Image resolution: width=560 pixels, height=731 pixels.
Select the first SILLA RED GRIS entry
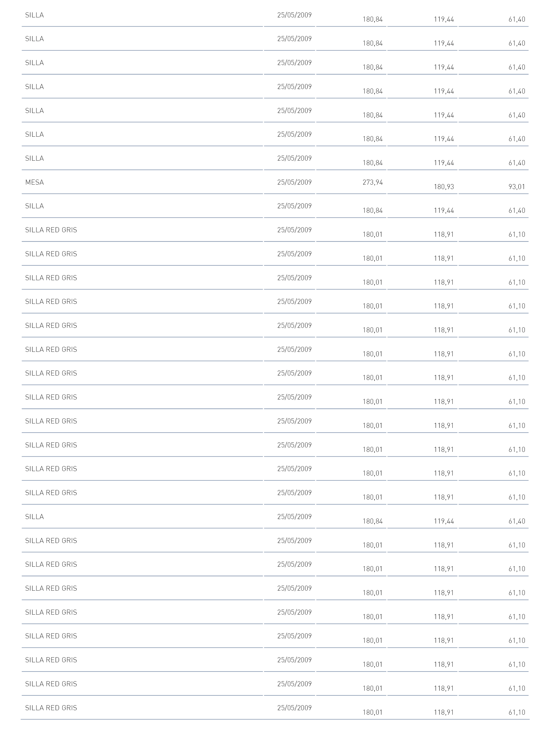(51, 230)
